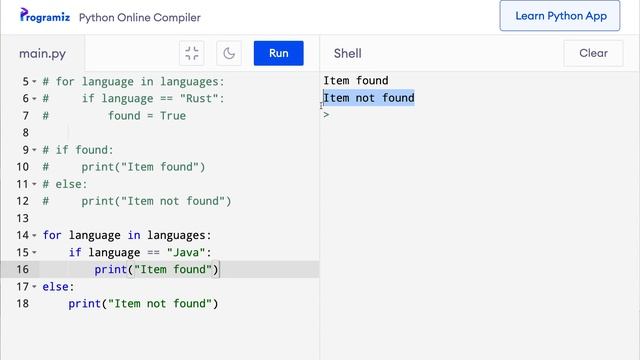
Task: Place cursor on empty line 13
Action: click(x=180, y=218)
